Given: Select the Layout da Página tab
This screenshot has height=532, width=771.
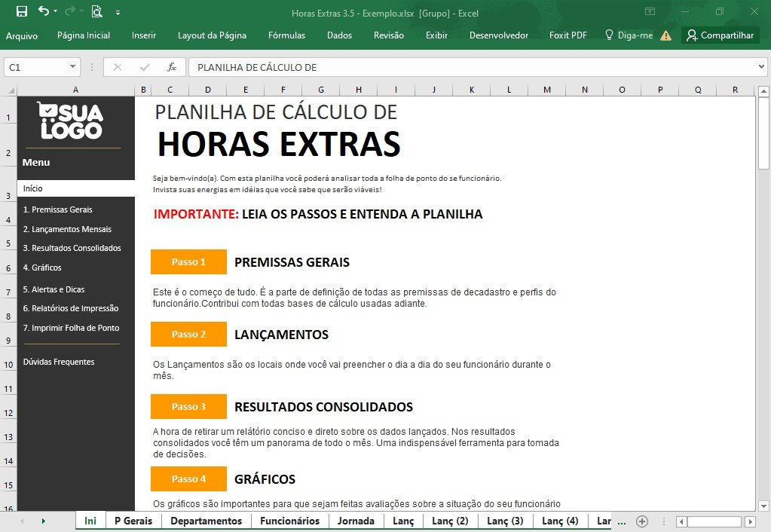Looking at the screenshot, I should tap(212, 35).
